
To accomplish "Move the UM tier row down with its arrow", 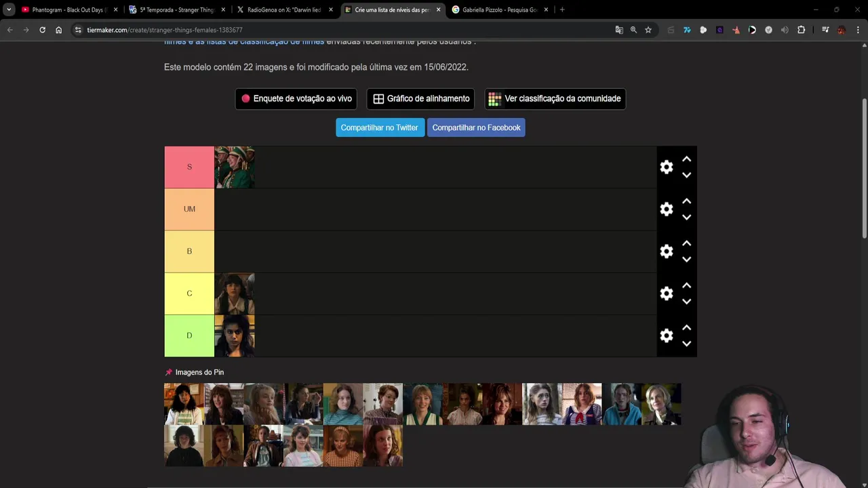I will 686,217.
